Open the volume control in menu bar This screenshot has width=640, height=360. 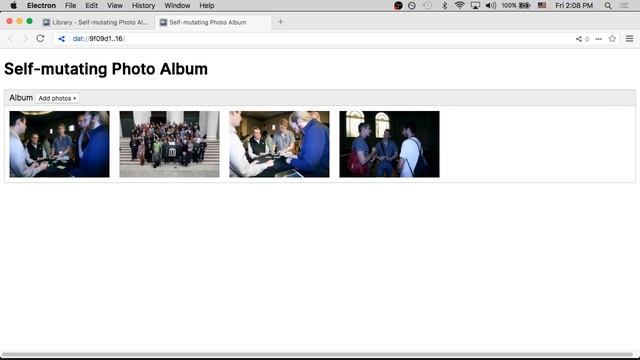pos(491,5)
